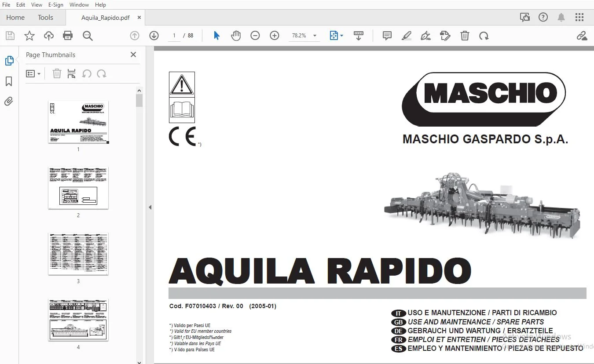Viewport: 594px width, 364px height.
Task: Click 'USE AND MAINTENANCE / SPARE PARTS' line
Action: (x=476, y=322)
